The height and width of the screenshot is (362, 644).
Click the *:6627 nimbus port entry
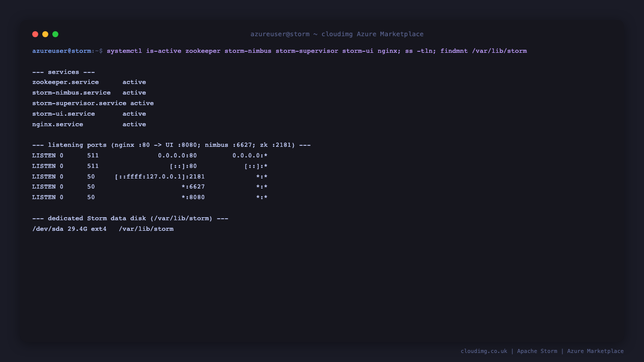(x=193, y=187)
